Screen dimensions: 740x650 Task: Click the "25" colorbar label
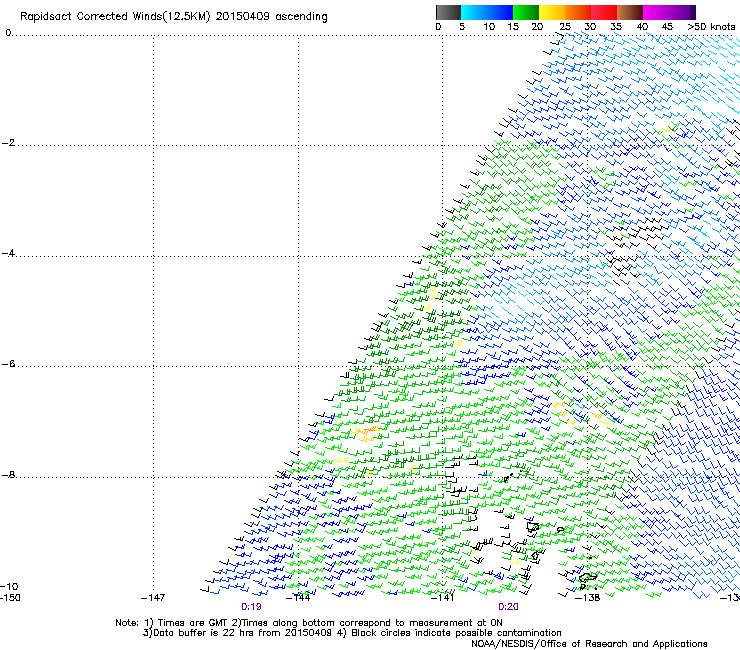point(565,27)
